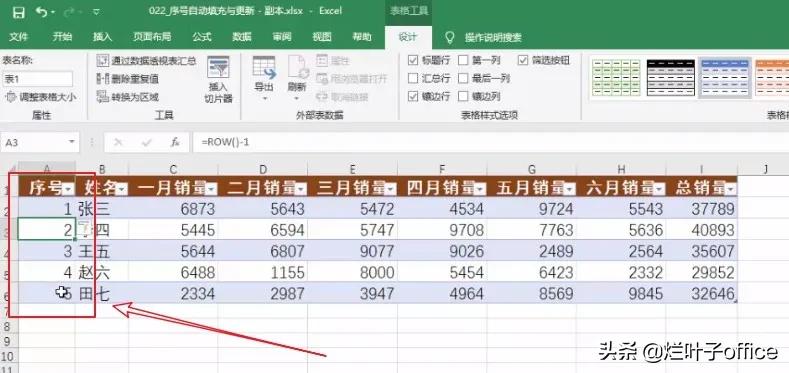Click the 刷新 refresh icon
The width and height of the screenshot is (789, 373).
click(298, 68)
